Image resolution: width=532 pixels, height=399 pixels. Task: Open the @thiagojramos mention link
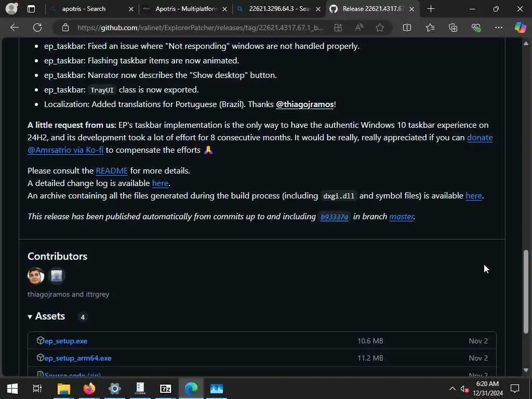(304, 104)
